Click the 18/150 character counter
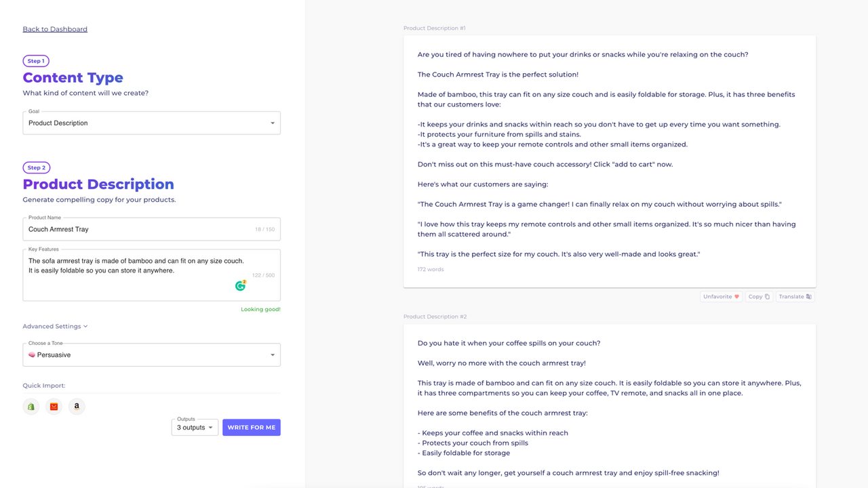 (x=264, y=229)
